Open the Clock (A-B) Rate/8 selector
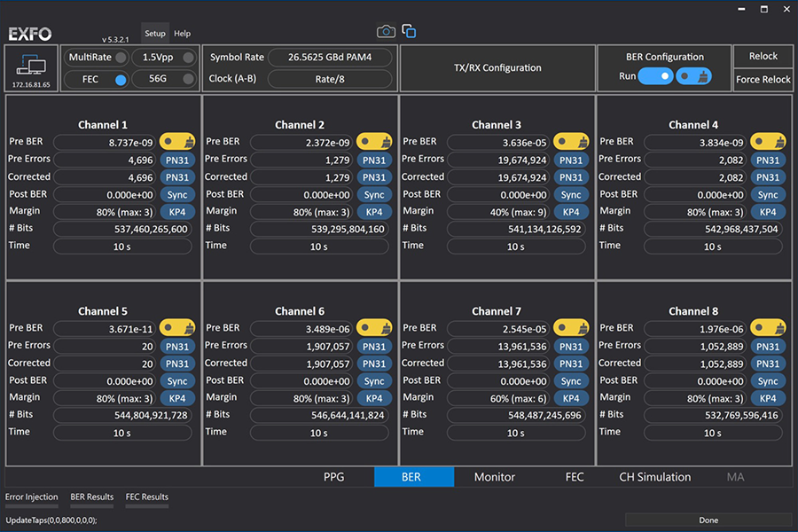The image size is (798, 532). click(329, 79)
